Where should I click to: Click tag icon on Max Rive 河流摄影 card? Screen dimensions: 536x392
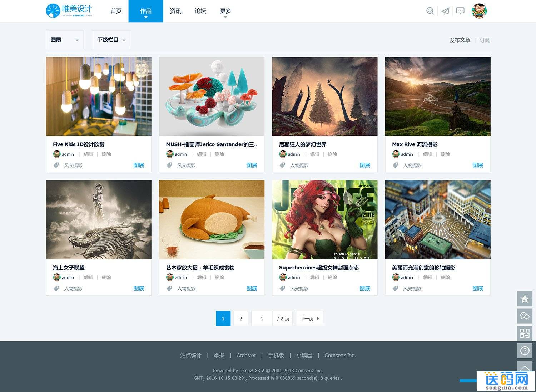(x=395, y=165)
